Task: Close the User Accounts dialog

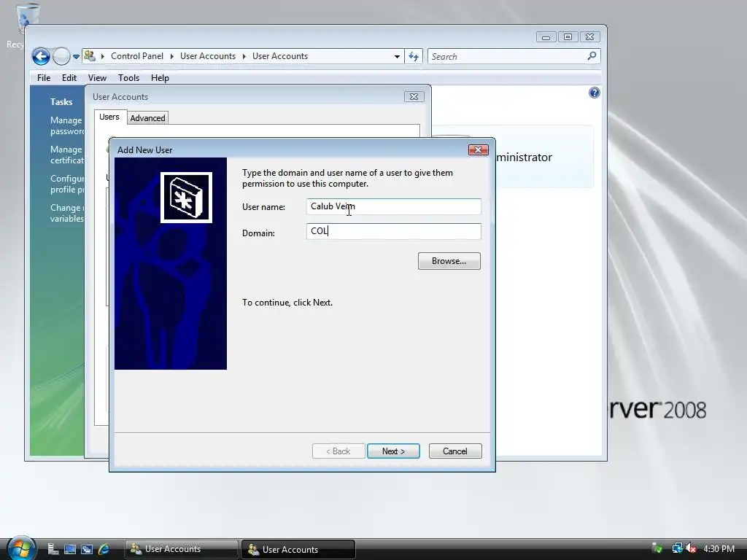Action: coord(414,97)
